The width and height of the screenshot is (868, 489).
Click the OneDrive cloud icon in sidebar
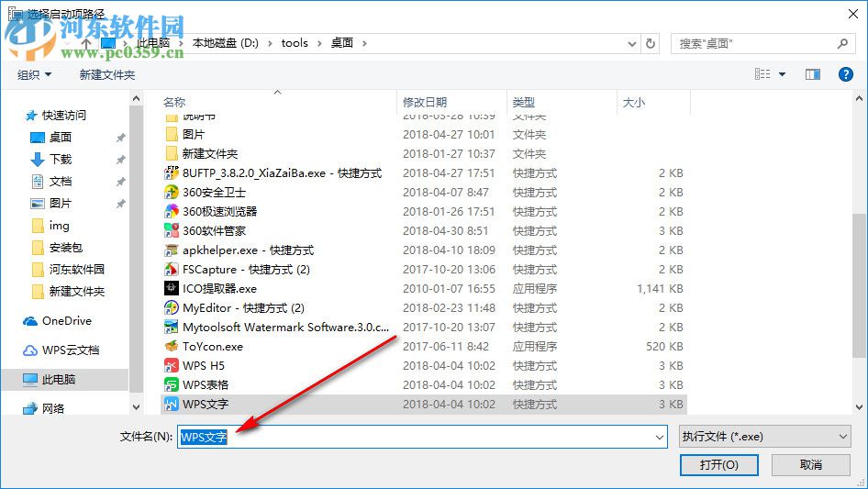[30, 321]
